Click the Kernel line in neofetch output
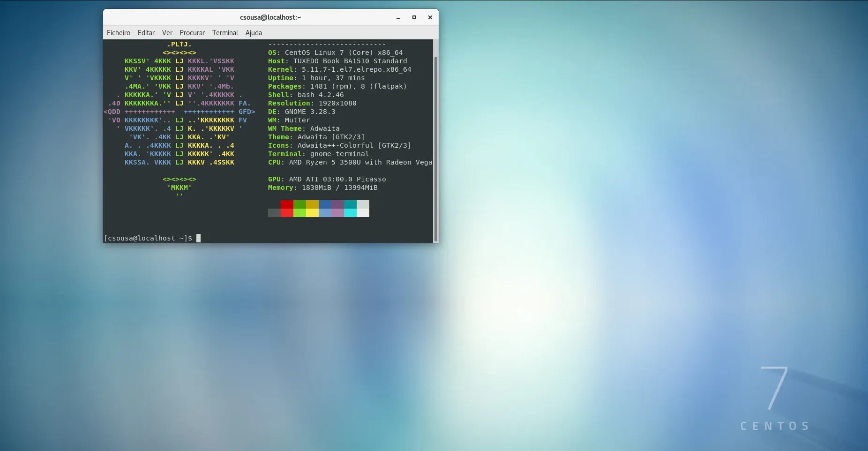The image size is (868, 451). (x=339, y=69)
